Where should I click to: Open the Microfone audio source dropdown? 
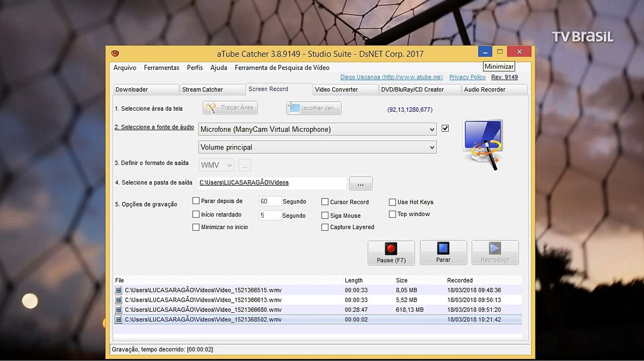point(317,129)
